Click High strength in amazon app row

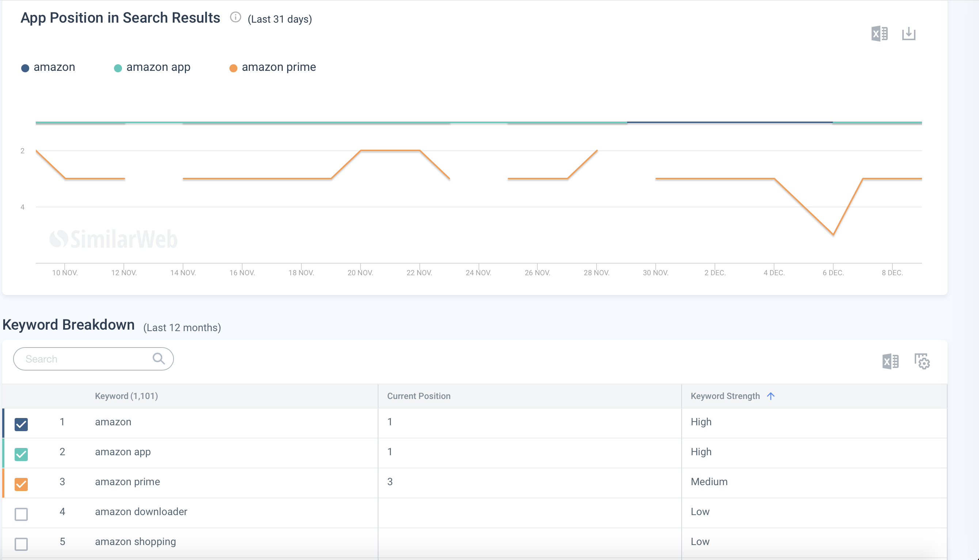tap(701, 452)
